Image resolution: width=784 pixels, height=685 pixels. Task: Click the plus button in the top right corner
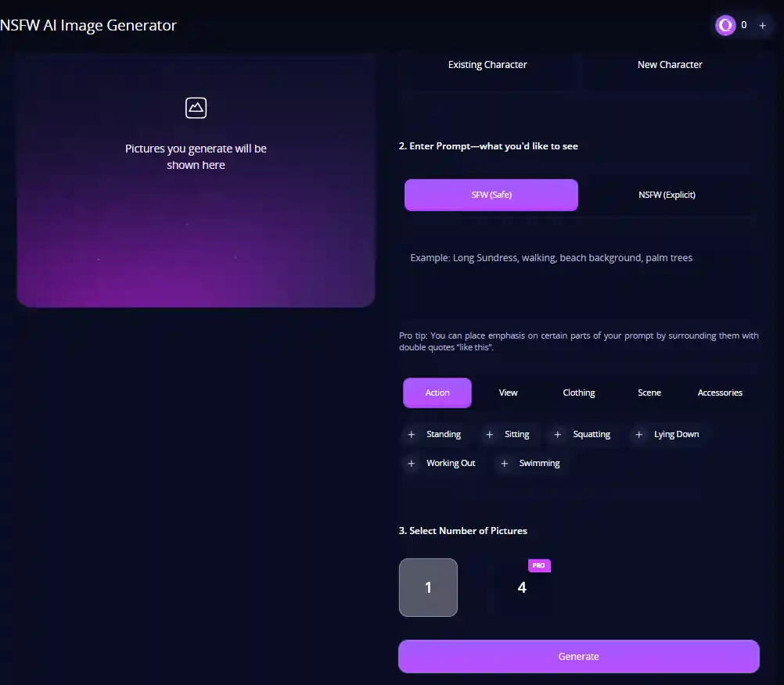pos(762,25)
